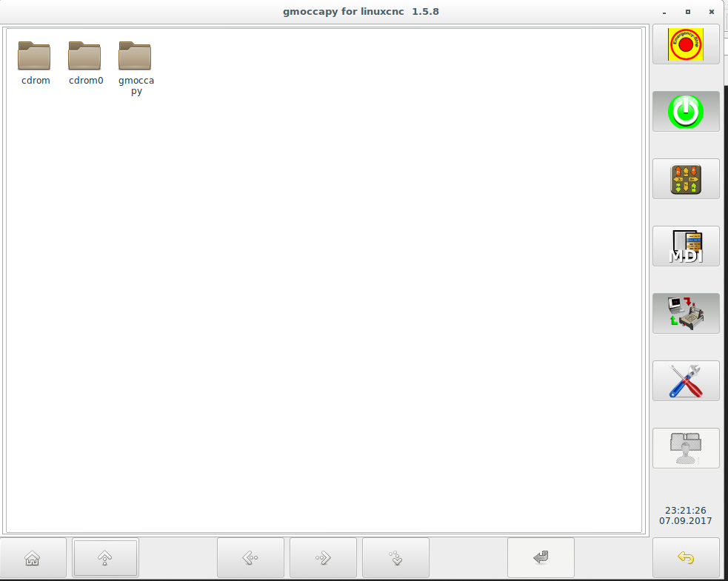Open the user tabs page button
This screenshot has height=581, width=728.
[686, 449]
